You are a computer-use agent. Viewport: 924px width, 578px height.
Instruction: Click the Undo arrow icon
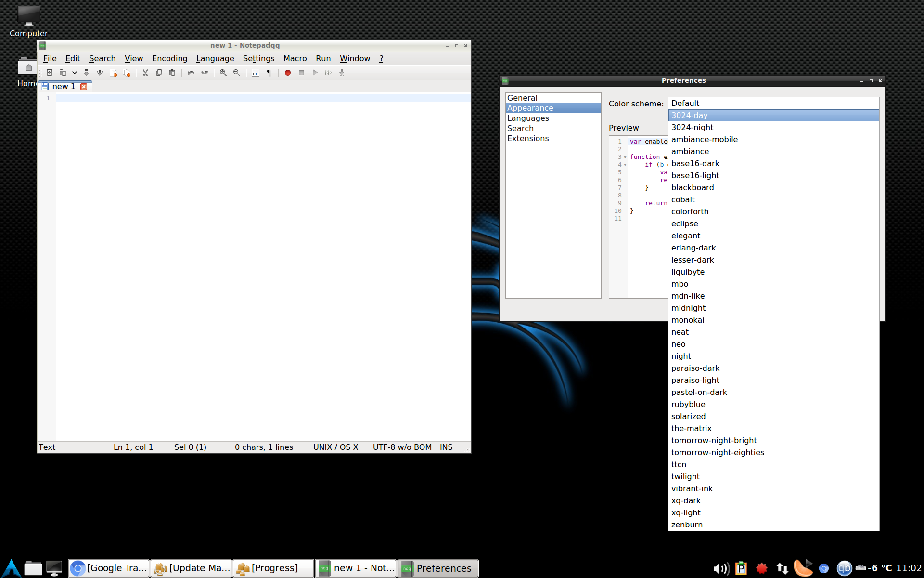(191, 73)
